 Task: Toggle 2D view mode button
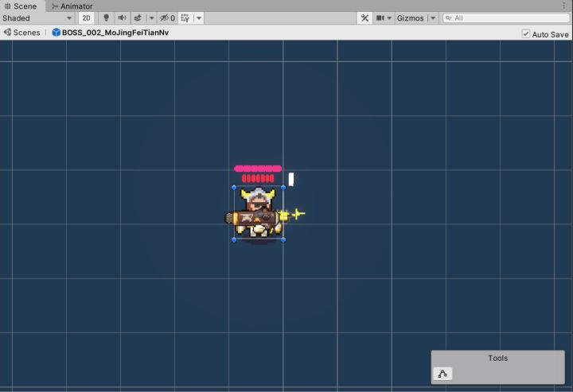point(86,17)
